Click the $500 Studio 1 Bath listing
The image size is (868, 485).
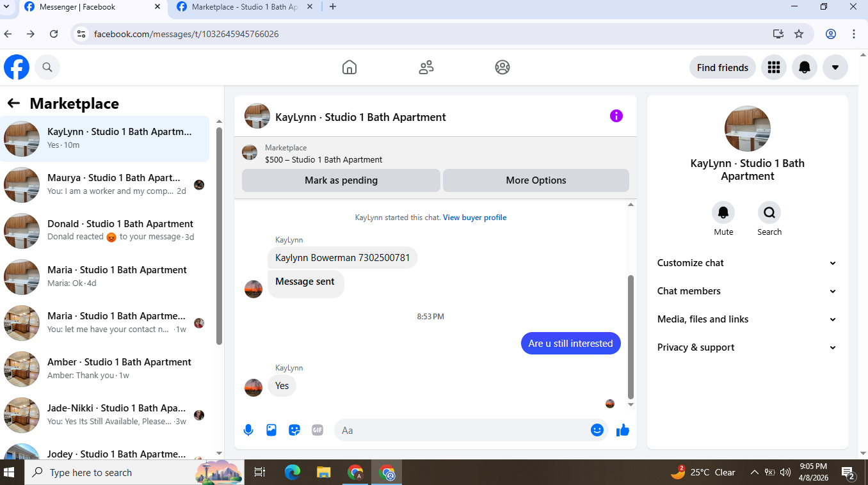(x=323, y=160)
